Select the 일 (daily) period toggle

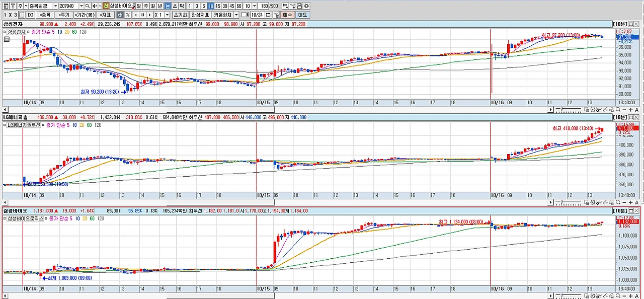(139, 6)
